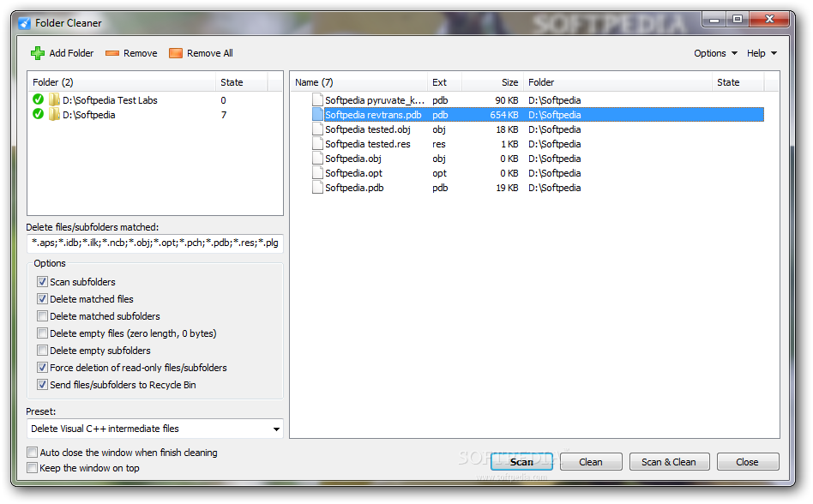Screen dimensions: 813x504
Task: Click the Remove All toolbar label
Action: [210, 53]
